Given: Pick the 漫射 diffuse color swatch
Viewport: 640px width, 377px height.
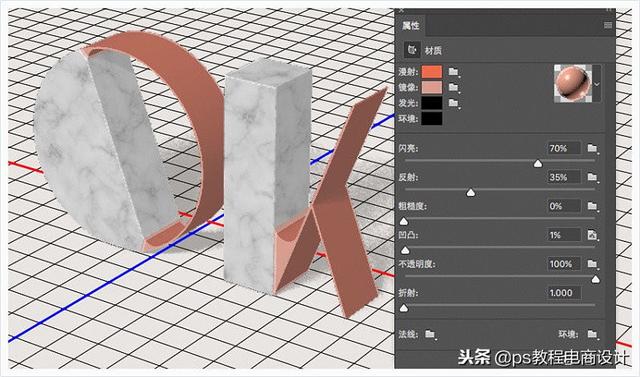Looking at the screenshot, I should [432, 72].
